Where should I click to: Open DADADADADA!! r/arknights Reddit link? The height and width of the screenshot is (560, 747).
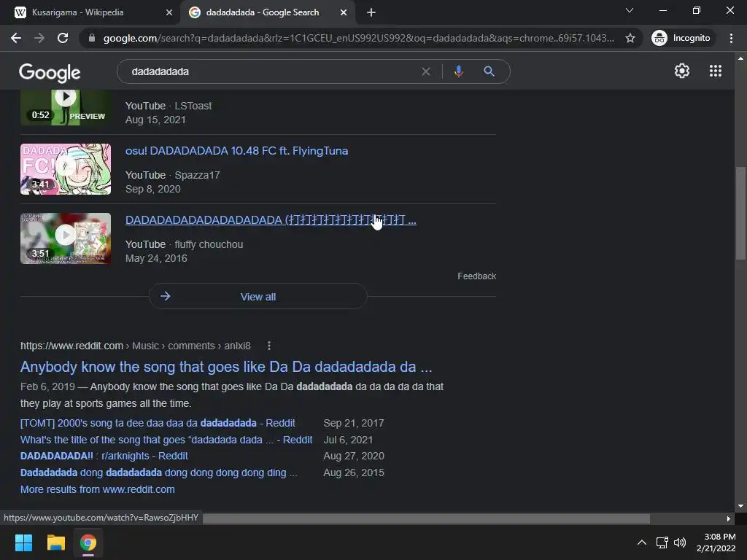pos(104,456)
